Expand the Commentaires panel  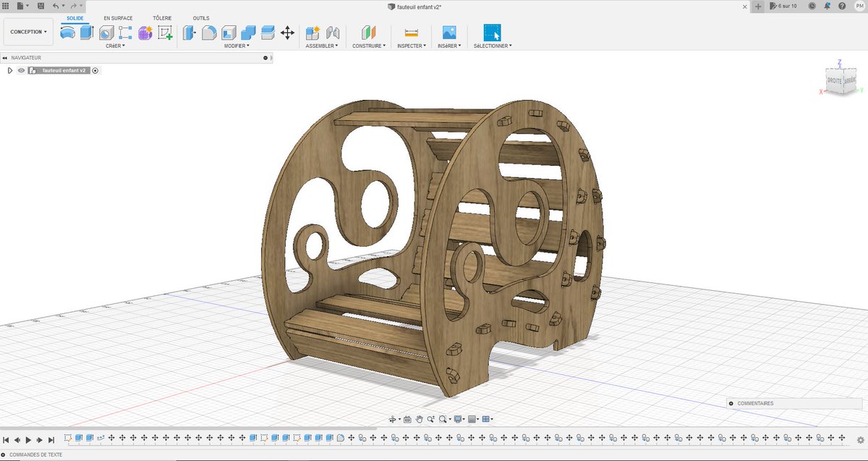click(731, 403)
